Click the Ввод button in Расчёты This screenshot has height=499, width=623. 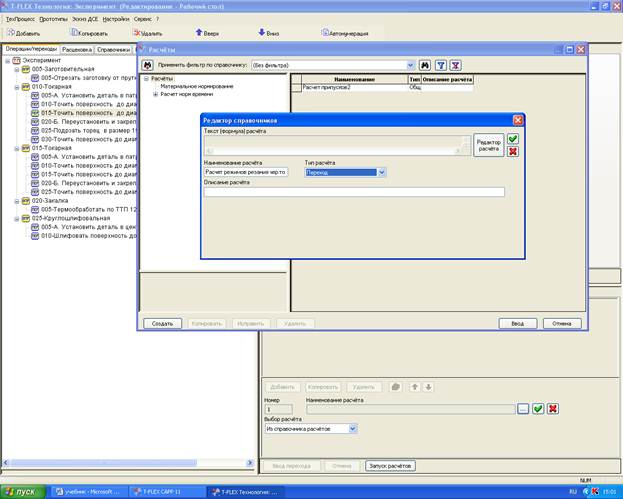(x=518, y=324)
